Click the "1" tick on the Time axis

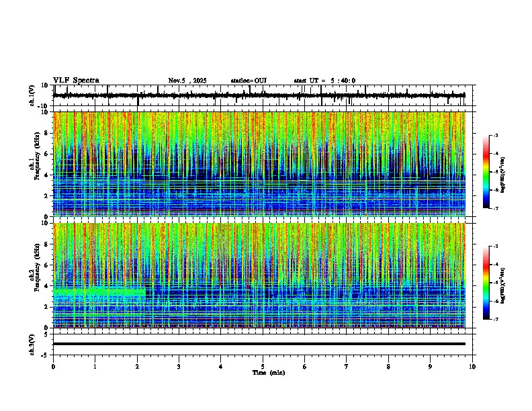tap(95, 367)
